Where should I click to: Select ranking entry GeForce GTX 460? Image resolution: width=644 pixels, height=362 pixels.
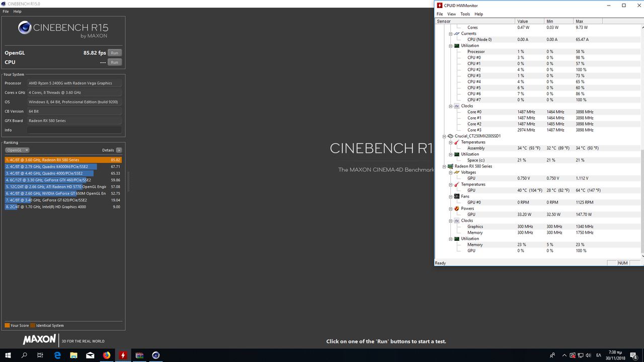[63, 180]
